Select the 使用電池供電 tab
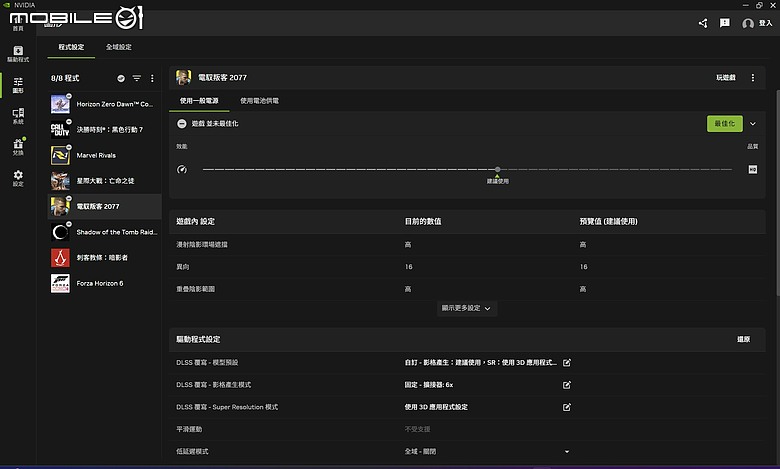Screen dimensions: 780x469 pyautogui.click(x=259, y=101)
